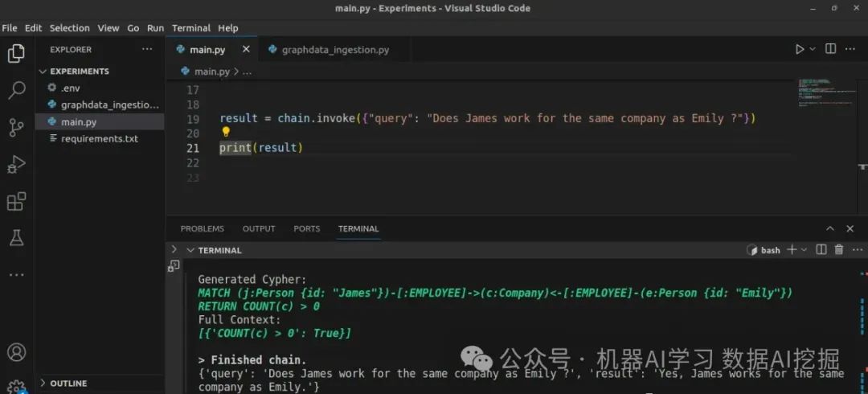Open the Testing flask view
Viewport: 868px width, 394px height.
16,238
